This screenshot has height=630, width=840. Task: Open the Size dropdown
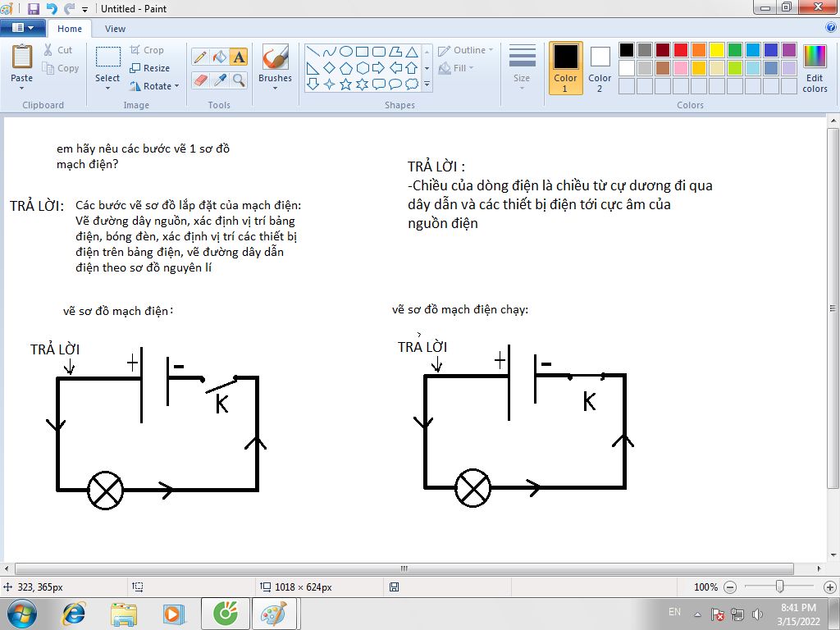pos(522,68)
